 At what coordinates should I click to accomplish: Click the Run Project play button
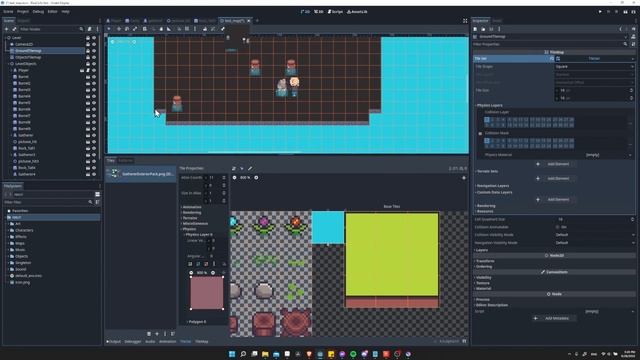pyautogui.click(x=600, y=12)
